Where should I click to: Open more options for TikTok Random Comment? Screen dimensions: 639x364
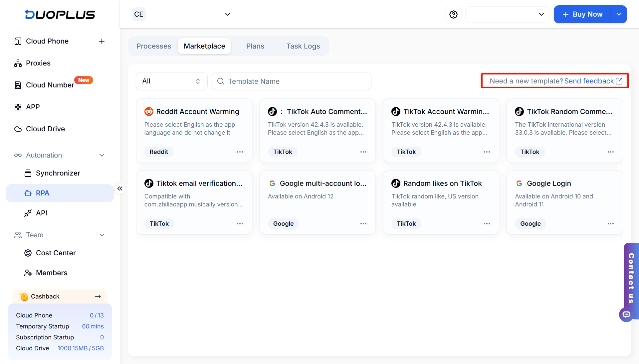point(611,152)
